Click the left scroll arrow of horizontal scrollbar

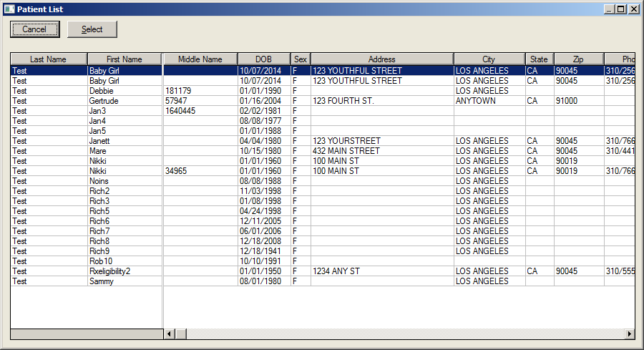tap(169, 334)
